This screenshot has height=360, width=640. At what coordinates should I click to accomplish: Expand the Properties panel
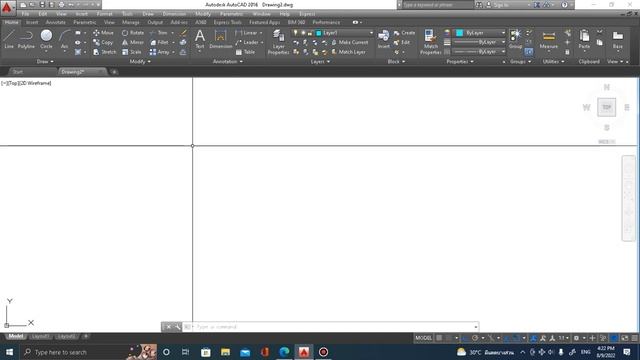460,62
